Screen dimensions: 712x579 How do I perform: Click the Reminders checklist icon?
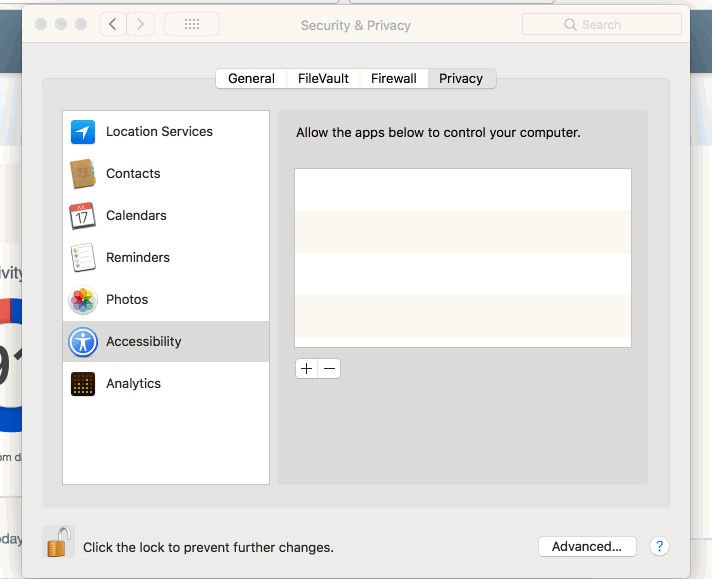tap(83, 257)
